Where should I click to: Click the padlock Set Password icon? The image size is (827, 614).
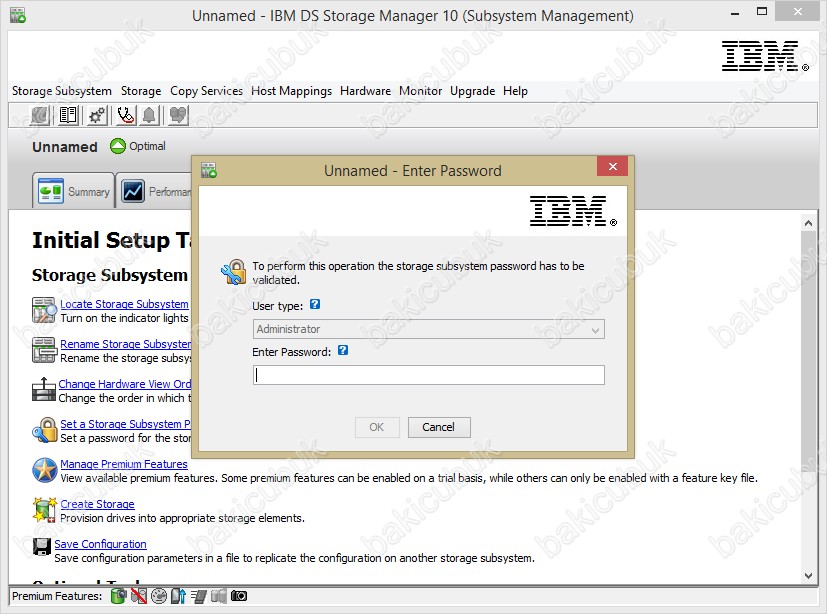coord(45,430)
